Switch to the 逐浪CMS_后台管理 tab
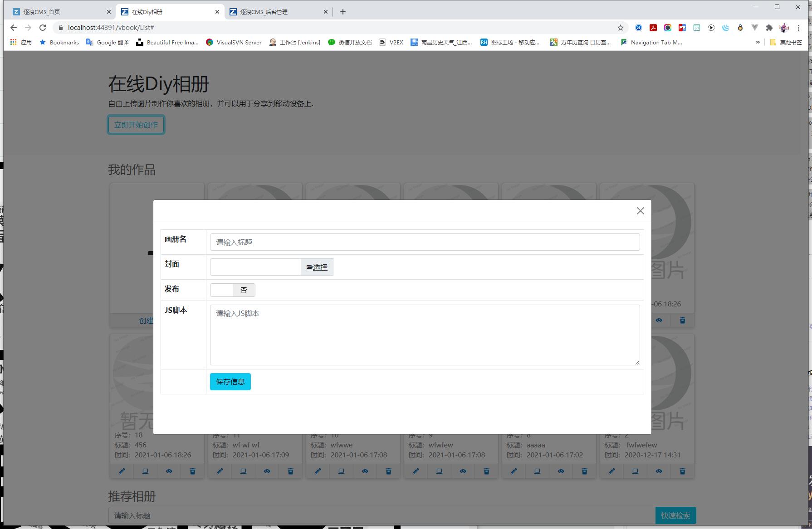The width and height of the screenshot is (812, 529). tap(263, 11)
